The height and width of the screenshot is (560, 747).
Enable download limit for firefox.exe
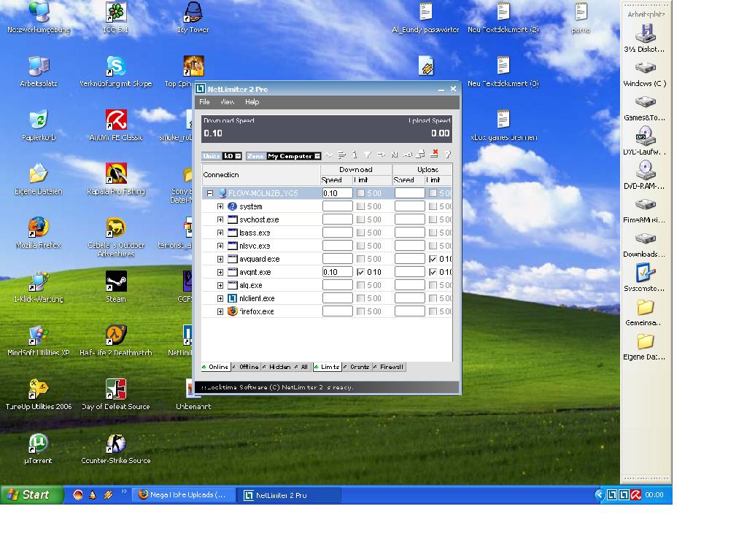pos(360,311)
